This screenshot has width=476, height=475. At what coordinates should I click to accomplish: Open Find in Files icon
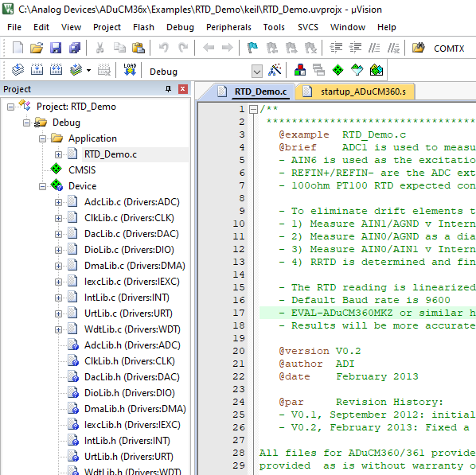click(x=419, y=48)
